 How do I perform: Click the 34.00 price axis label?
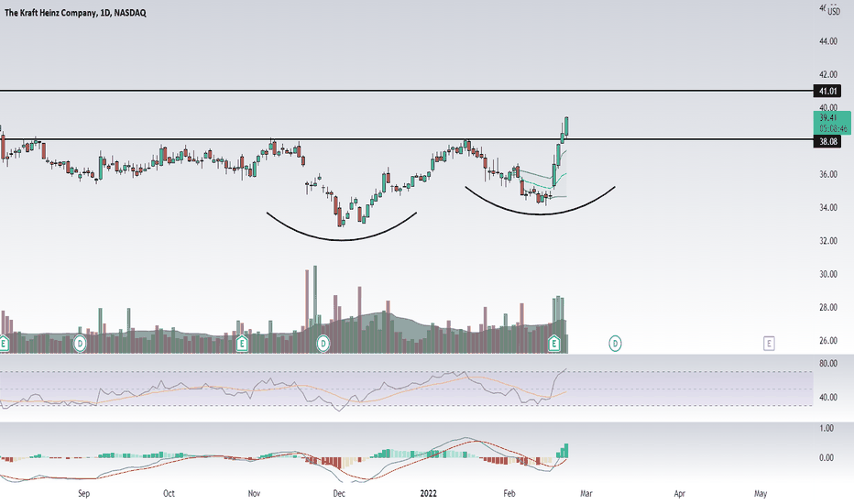pos(827,208)
